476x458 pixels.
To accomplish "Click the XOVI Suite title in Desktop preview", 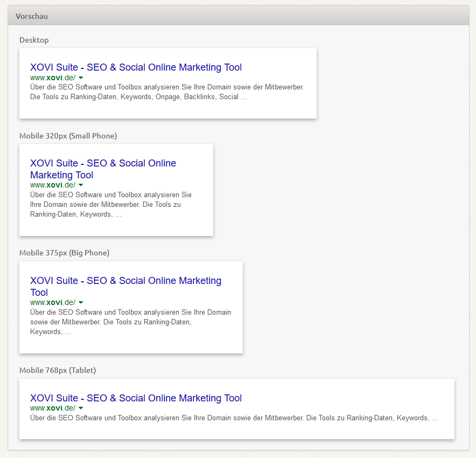I will click(x=136, y=67).
